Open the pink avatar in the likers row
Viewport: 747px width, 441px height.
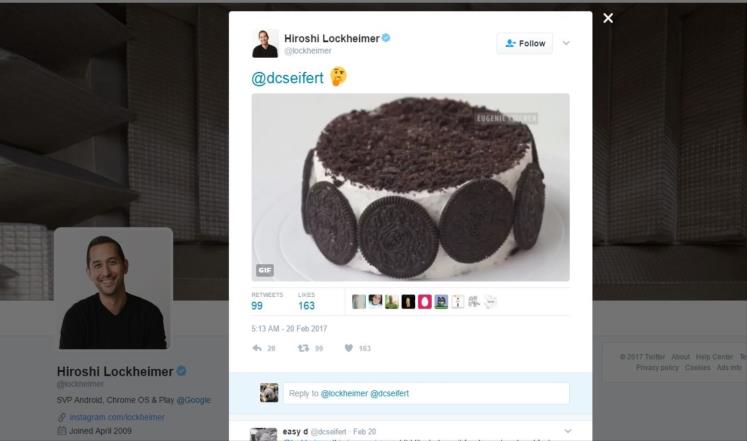click(x=424, y=301)
